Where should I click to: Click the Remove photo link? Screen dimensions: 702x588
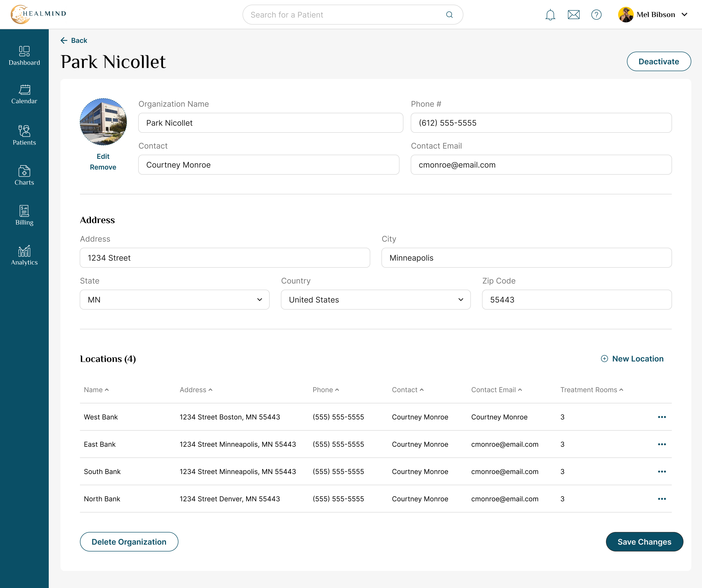click(103, 167)
